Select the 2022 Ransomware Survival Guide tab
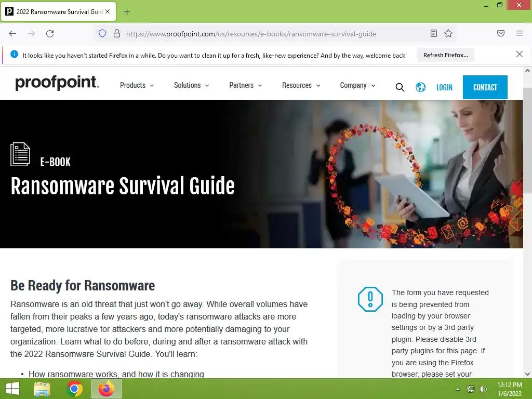Image resolution: width=532 pixels, height=399 pixels. [58, 11]
